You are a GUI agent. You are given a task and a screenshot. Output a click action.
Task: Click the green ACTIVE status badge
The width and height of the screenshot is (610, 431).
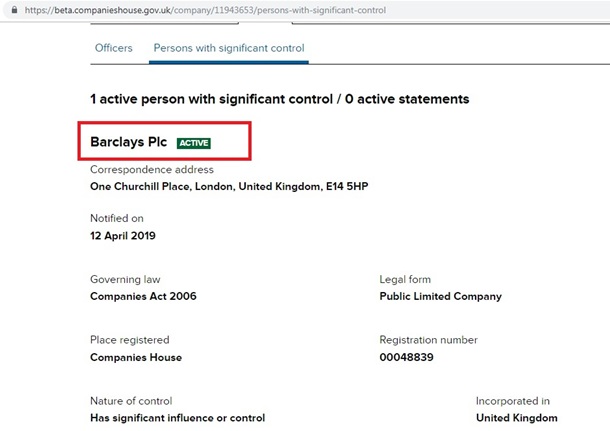click(x=193, y=143)
